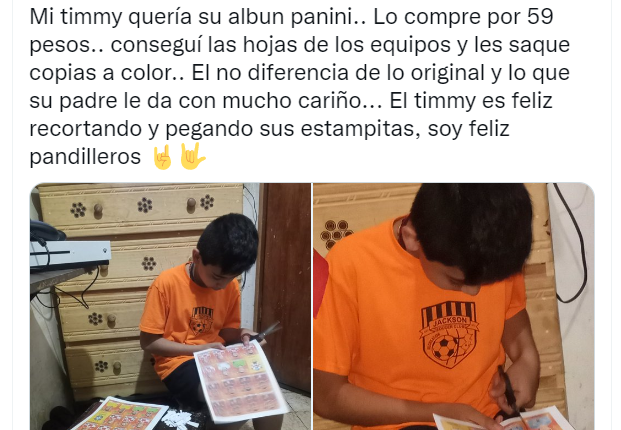Image resolution: width=621 pixels, height=430 pixels.
Task: Click the small soccer crest on shirt in left photo
Action: [x=201, y=321]
